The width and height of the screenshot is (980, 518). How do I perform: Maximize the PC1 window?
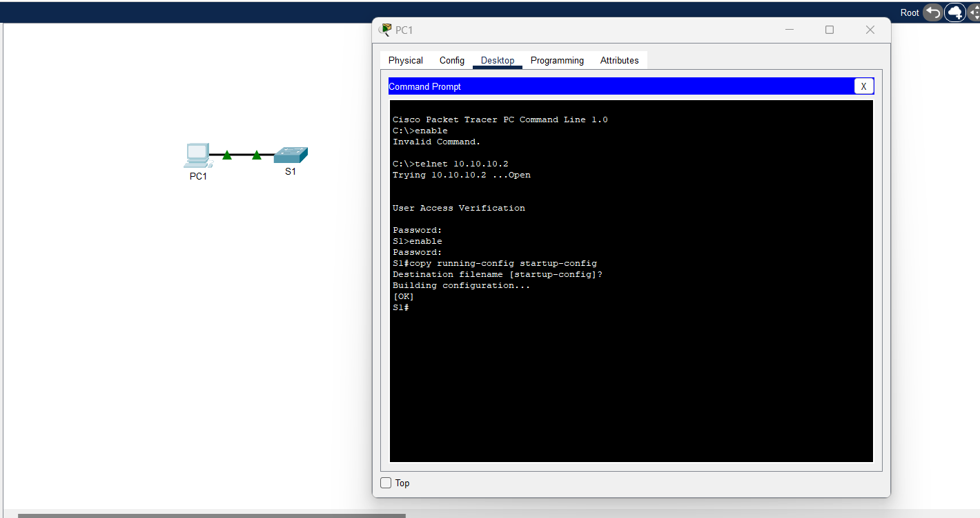[830, 30]
